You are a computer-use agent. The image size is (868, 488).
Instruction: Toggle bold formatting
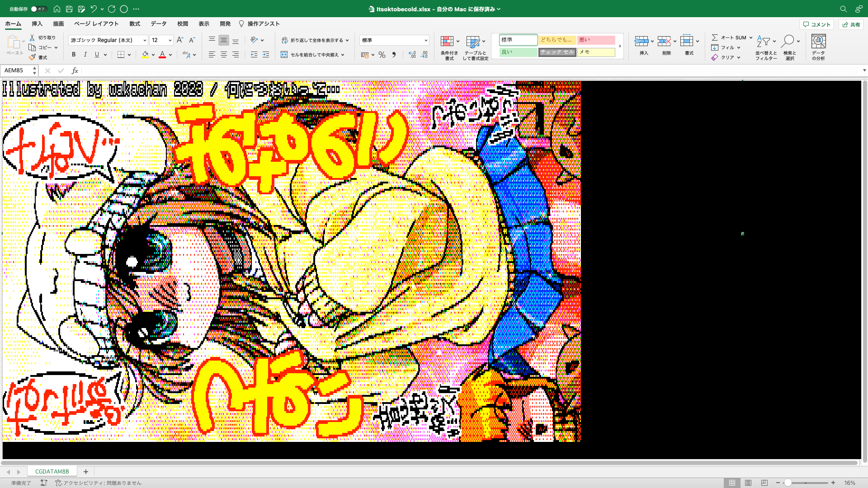tap(74, 55)
